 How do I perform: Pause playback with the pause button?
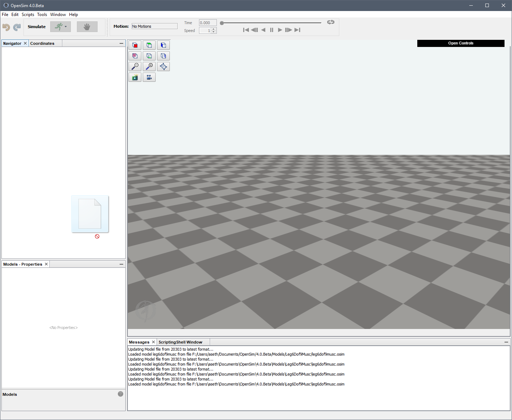click(x=271, y=30)
